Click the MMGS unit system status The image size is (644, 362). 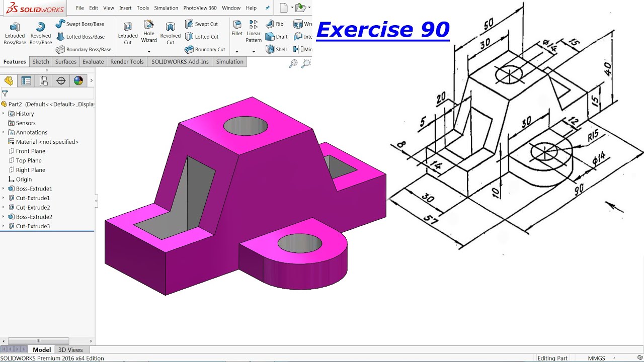pyautogui.click(x=597, y=358)
